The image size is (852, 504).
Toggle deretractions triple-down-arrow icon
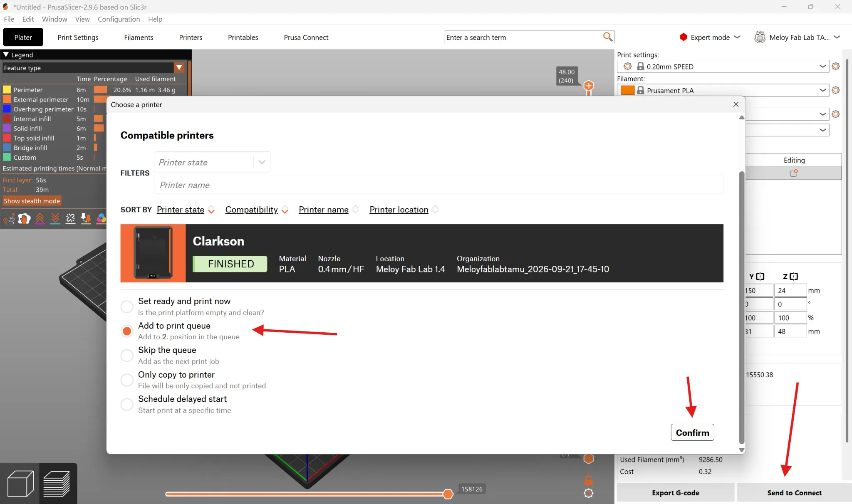pyautogui.click(x=55, y=218)
